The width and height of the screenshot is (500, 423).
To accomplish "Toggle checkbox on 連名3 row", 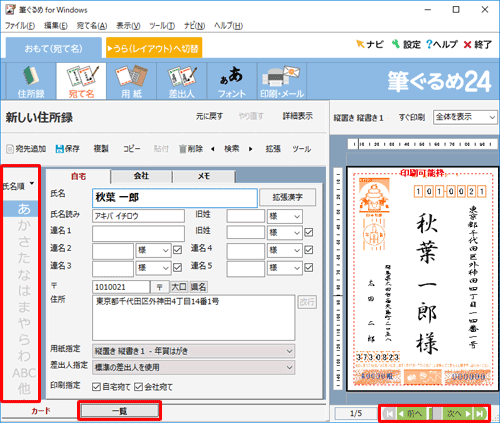I will tap(178, 267).
